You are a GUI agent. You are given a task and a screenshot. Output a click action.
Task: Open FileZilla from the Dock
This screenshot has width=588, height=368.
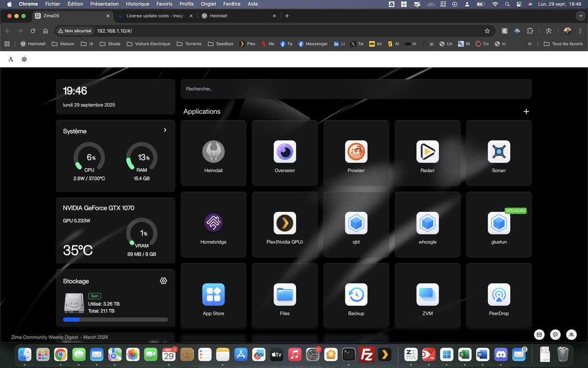[367, 354]
